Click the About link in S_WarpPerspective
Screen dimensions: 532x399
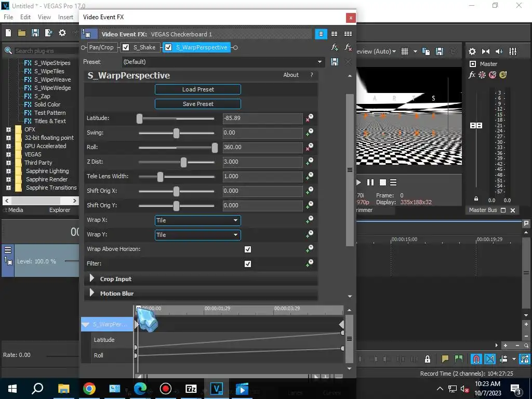click(x=291, y=75)
